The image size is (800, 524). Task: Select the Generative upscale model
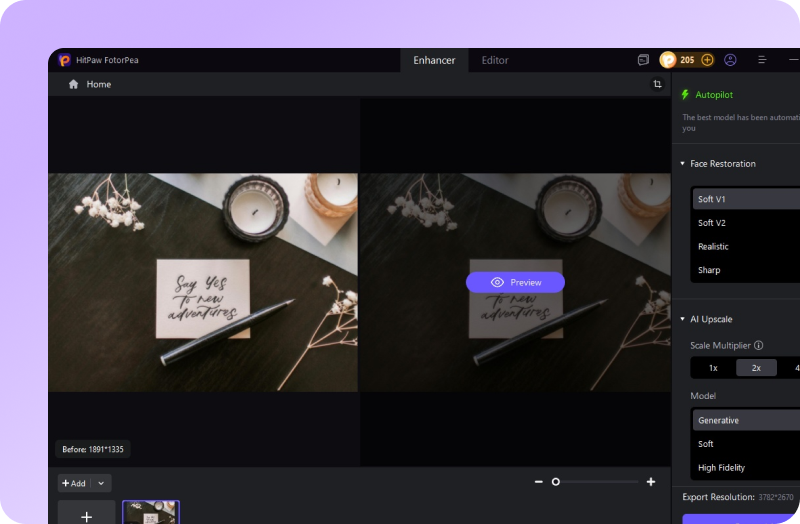(x=746, y=420)
